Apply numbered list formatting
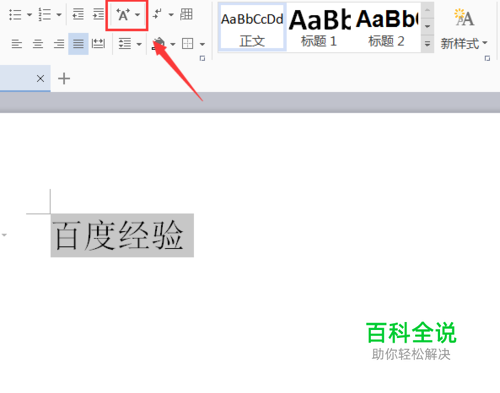The height and width of the screenshot is (393, 500). (x=45, y=15)
